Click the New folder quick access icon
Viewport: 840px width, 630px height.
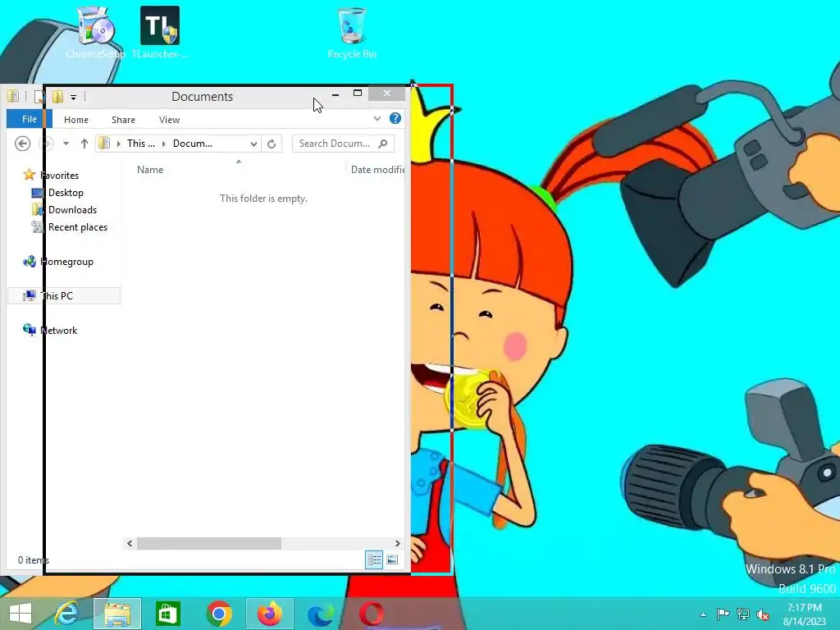tap(57, 97)
